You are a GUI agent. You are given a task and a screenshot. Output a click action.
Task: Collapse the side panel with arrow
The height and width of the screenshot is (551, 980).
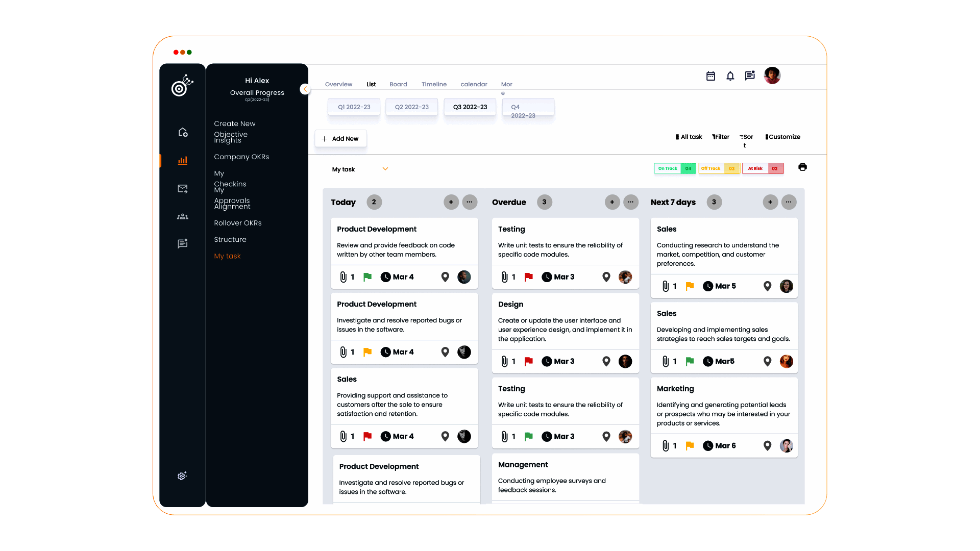[x=305, y=89]
